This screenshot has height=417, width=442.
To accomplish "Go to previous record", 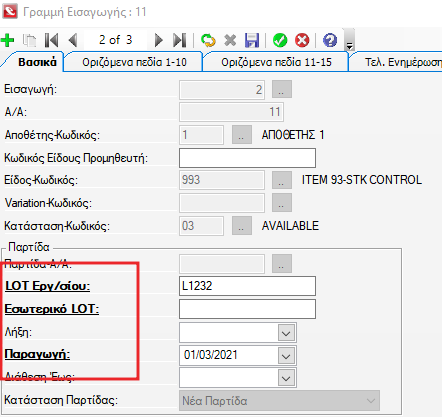I will (x=73, y=40).
